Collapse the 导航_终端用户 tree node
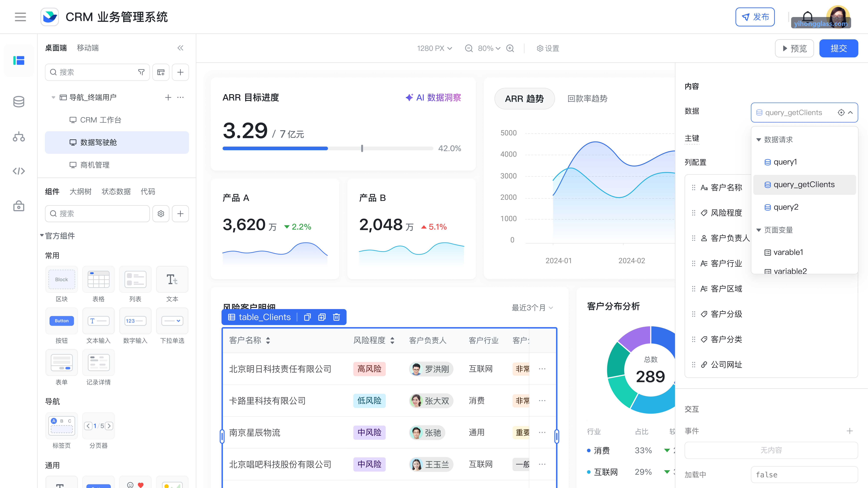Image resolution: width=868 pixels, height=488 pixels. (x=53, y=97)
